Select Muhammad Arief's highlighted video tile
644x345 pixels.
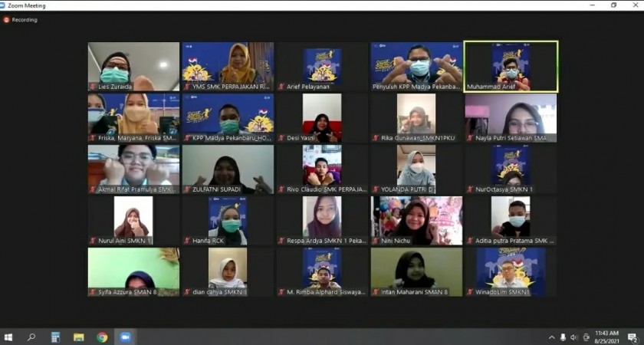[511, 66]
